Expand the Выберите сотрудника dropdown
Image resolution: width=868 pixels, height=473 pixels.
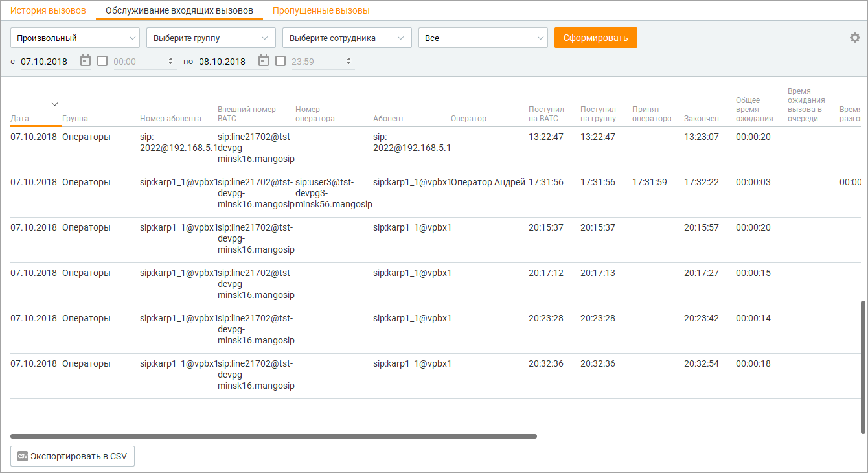point(347,38)
